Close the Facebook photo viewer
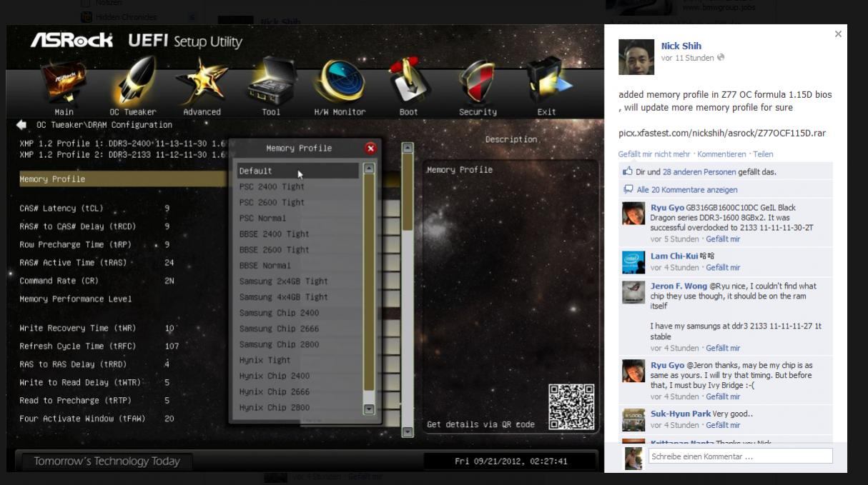 coord(838,34)
